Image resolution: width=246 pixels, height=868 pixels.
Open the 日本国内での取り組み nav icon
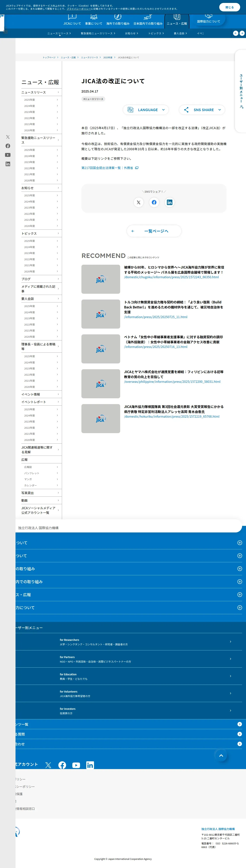pos(148,20)
